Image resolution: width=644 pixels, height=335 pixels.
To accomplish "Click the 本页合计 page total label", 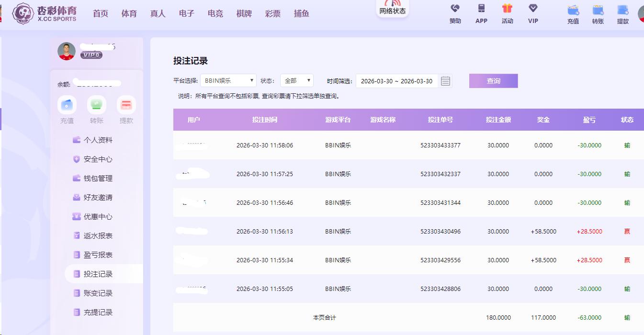I will coord(325,317).
